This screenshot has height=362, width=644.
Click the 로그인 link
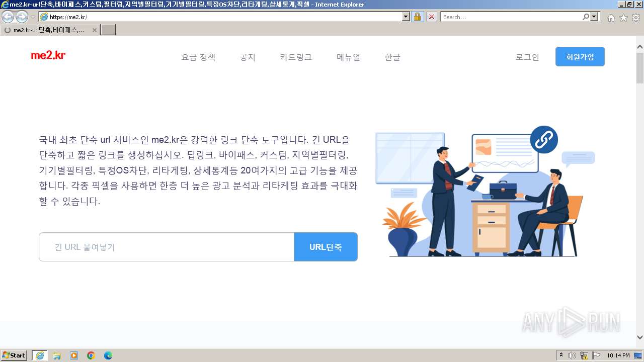[527, 57]
